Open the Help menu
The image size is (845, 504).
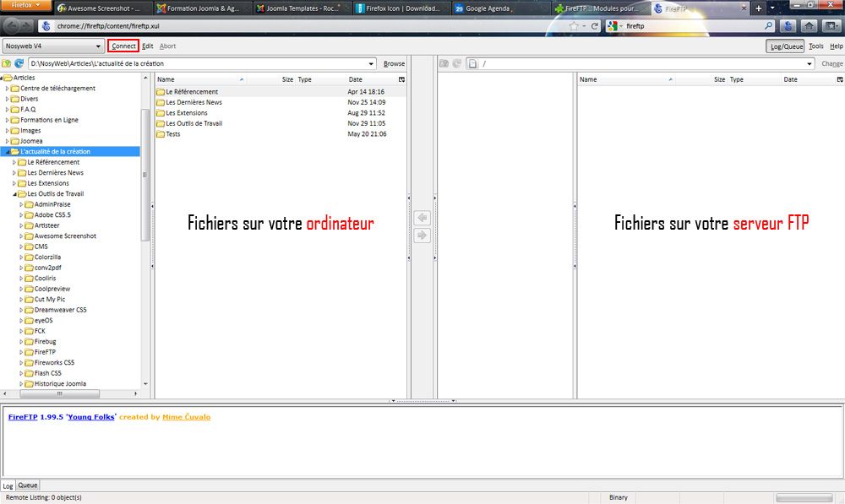click(x=836, y=46)
